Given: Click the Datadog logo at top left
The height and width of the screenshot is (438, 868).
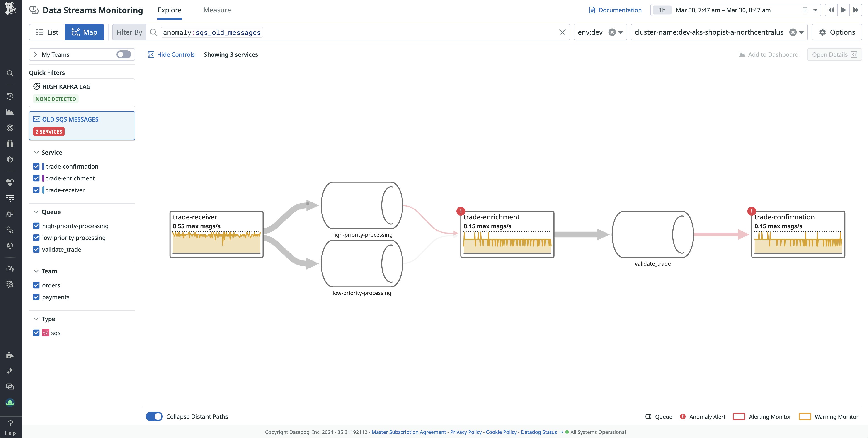Looking at the screenshot, I should (10, 8).
